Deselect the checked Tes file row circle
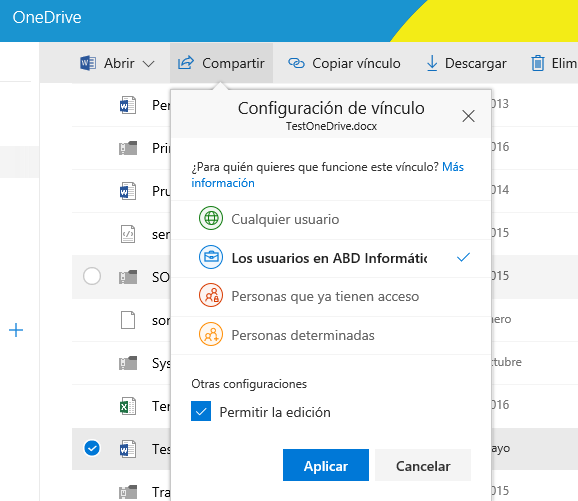Image resolution: width=578 pixels, height=501 pixels. click(92, 448)
